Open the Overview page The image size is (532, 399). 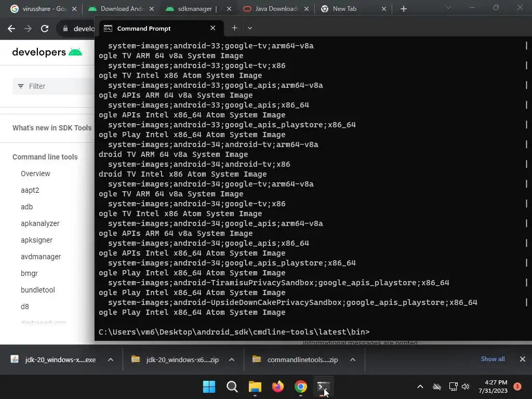click(35, 174)
